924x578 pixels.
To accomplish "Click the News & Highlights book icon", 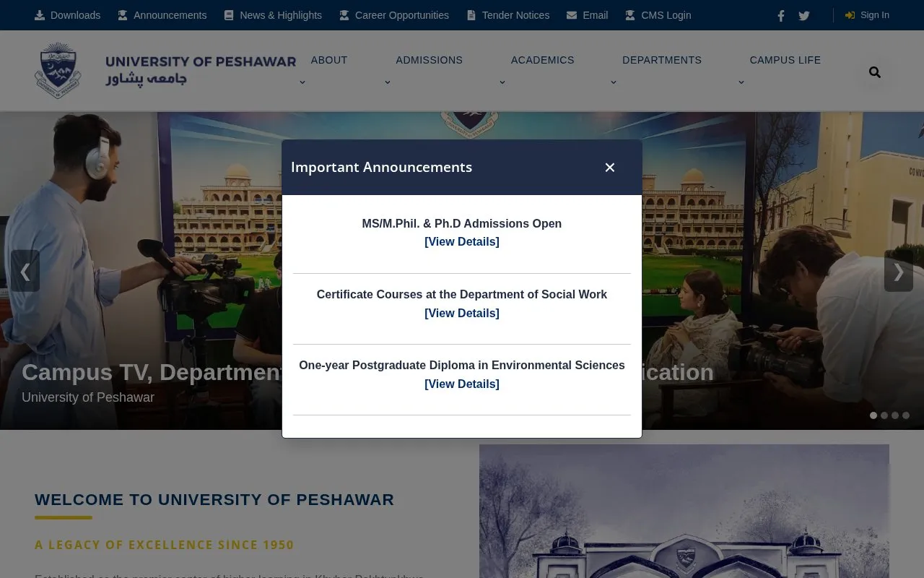I will click(x=229, y=15).
